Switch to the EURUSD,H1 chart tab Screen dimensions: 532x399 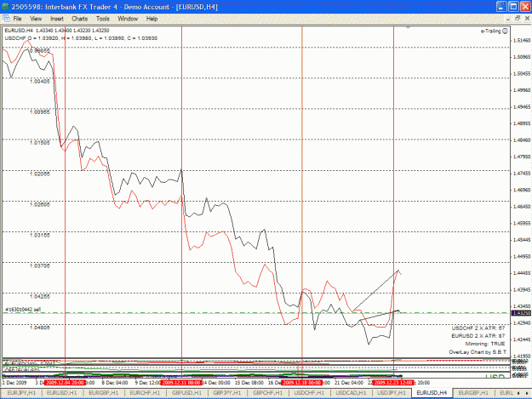[x=62, y=392]
